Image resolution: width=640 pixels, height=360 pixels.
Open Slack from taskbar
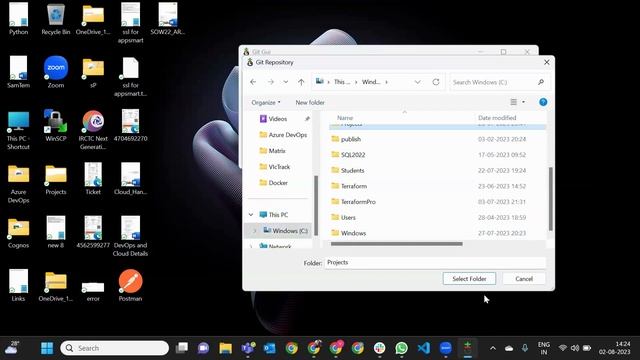click(x=380, y=348)
